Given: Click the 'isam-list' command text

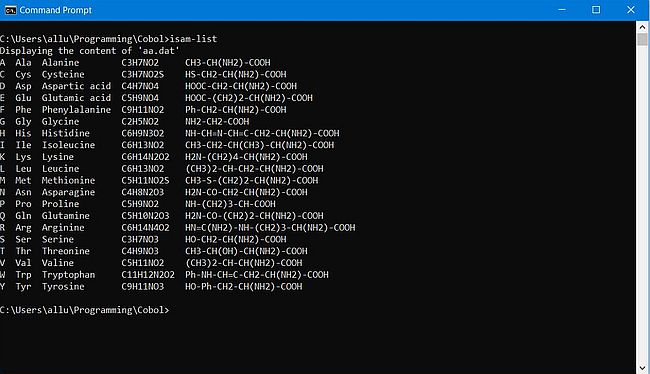Looking at the screenshot, I should [193, 39].
